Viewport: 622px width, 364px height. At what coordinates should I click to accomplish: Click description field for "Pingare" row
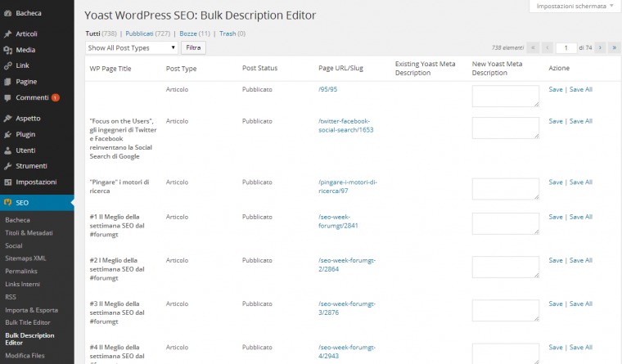tap(506, 189)
